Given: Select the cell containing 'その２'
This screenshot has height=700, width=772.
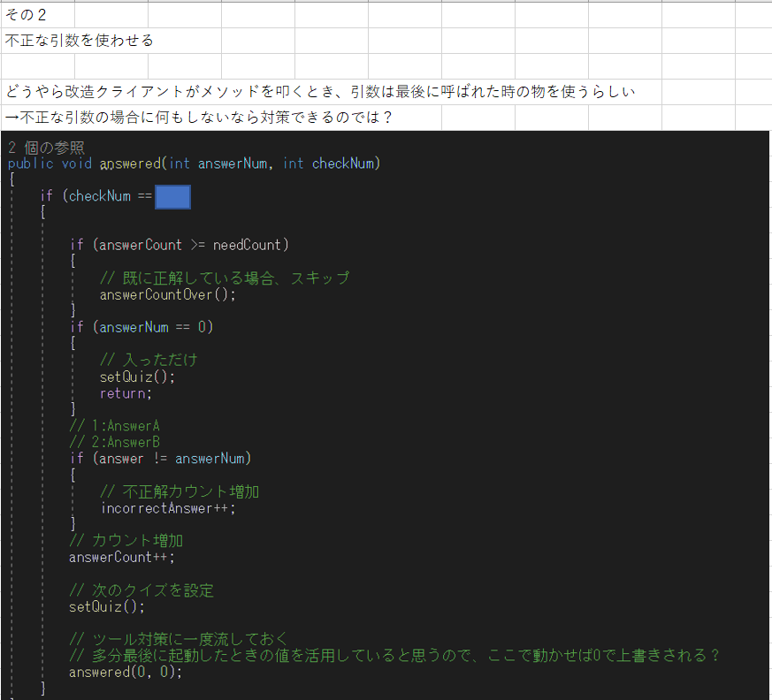Looking at the screenshot, I should 38,15.
